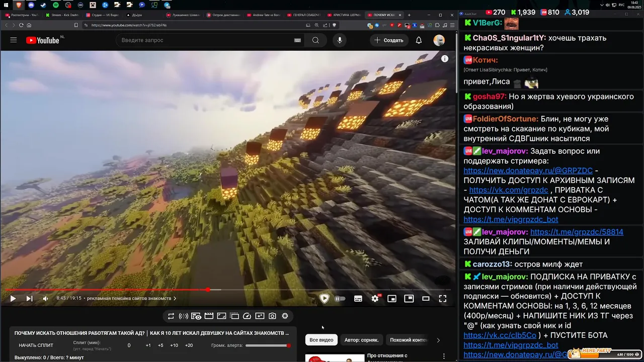
Task: Click the audio boost toolbar icon
Action: [x=184, y=316]
